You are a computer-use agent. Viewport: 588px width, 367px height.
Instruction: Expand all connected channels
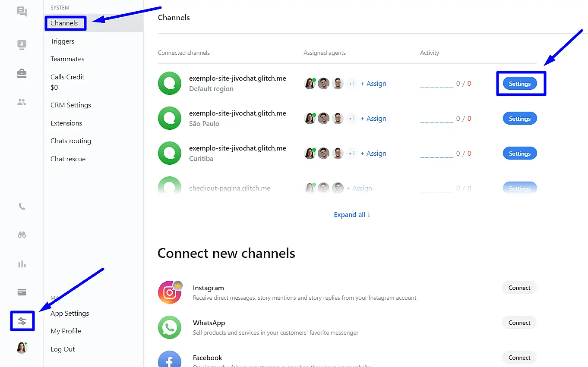point(352,215)
